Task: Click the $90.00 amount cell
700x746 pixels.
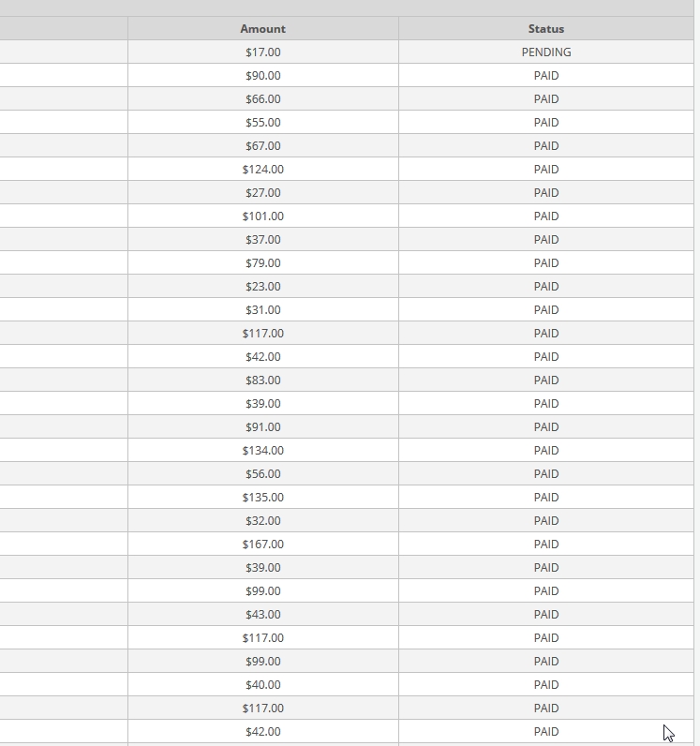Action: (262, 76)
